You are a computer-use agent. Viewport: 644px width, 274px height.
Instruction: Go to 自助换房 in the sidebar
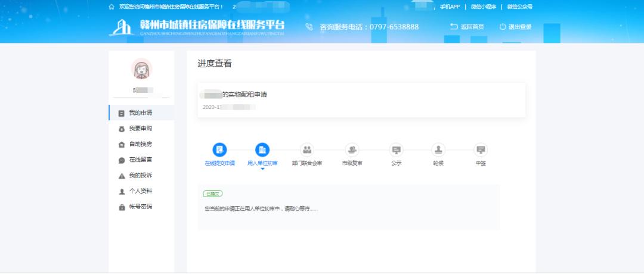pos(142,144)
